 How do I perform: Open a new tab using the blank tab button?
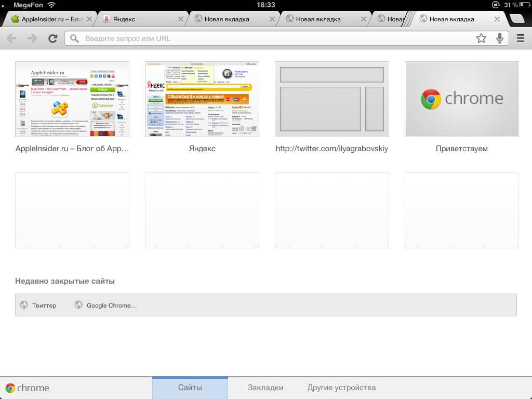517,19
